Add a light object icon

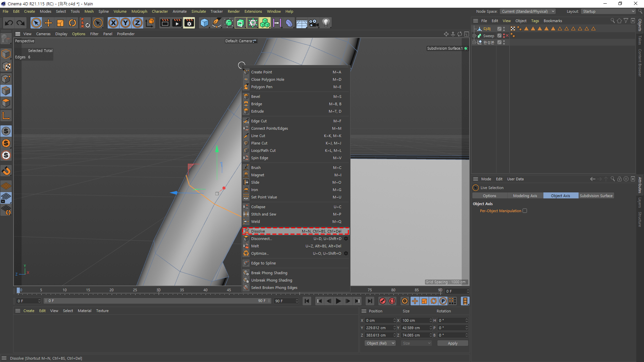pos(326,23)
